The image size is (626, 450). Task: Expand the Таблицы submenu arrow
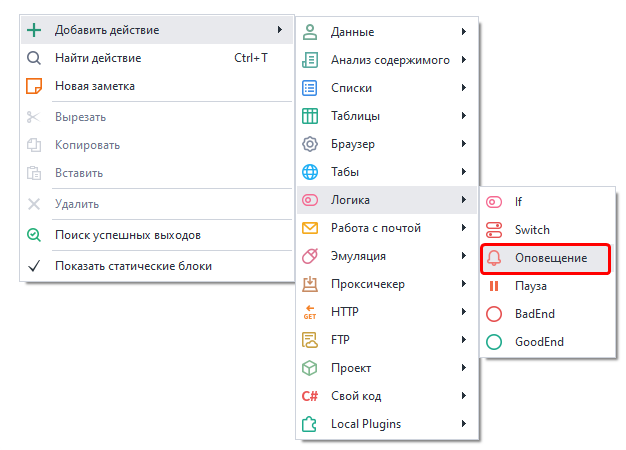(x=465, y=116)
